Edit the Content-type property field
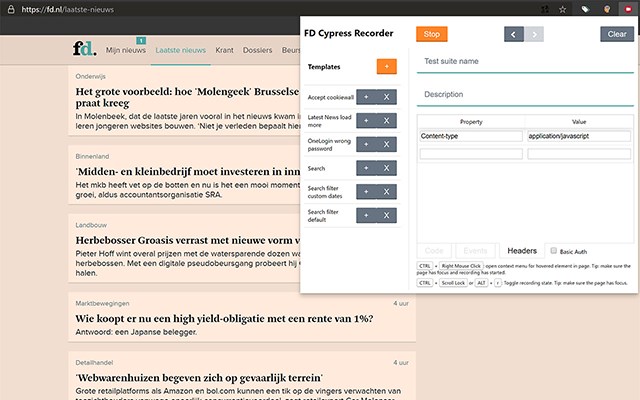 coord(471,136)
